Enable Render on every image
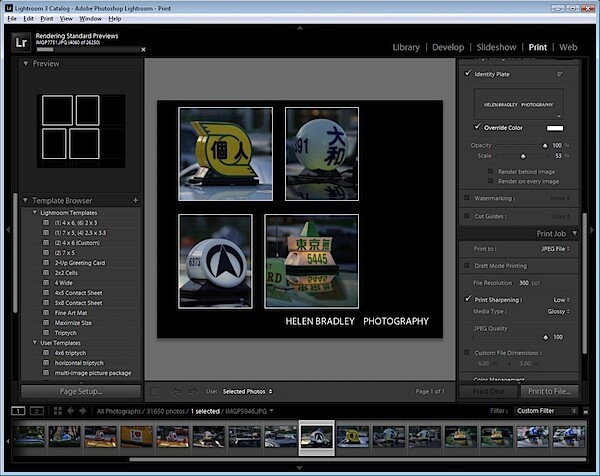Screen dimensions: 600x476 (x=490, y=181)
